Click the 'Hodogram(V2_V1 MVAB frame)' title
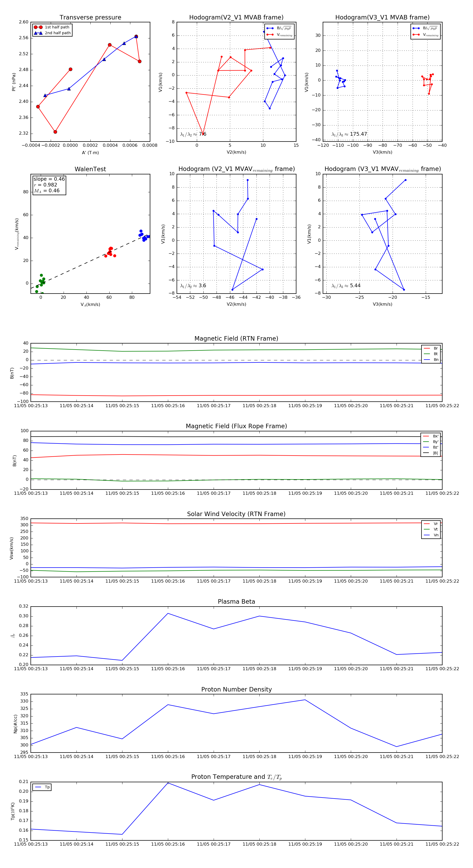Screen dimensions: 473x868 [x=236, y=18]
